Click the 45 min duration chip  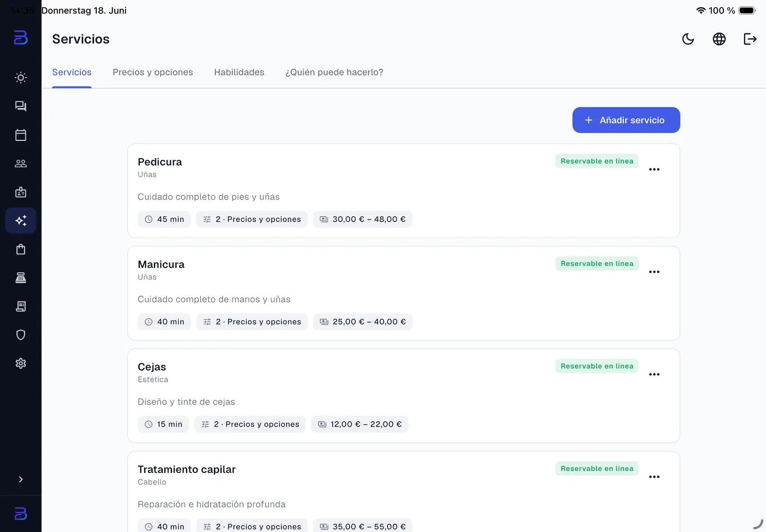click(x=164, y=219)
